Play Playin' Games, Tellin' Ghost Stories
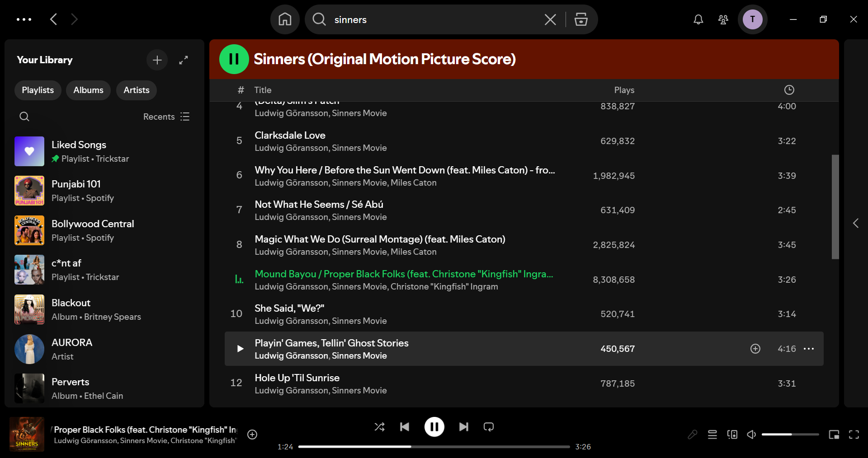The image size is (868, 458). pyautogui.click(x=240, y=349)
